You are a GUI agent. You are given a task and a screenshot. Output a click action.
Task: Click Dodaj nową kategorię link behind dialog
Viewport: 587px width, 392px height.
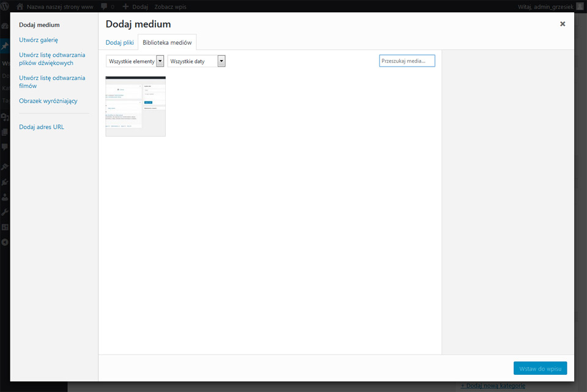pyautogui.click(x=493, y=386)
